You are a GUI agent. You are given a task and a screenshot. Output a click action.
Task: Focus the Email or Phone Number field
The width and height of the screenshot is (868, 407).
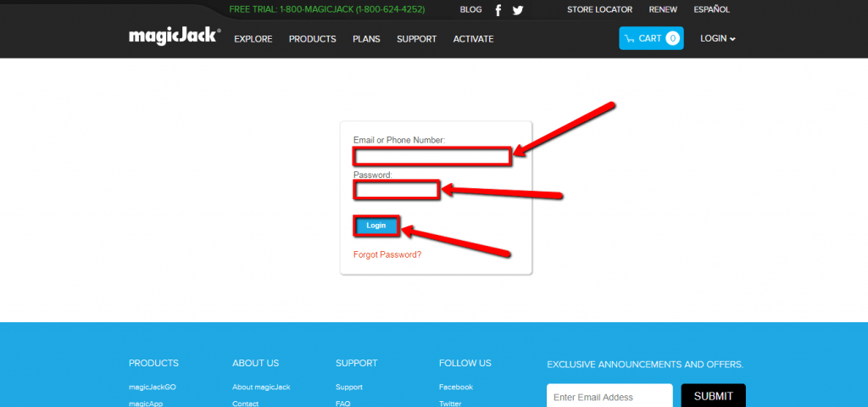click(431, 156)
